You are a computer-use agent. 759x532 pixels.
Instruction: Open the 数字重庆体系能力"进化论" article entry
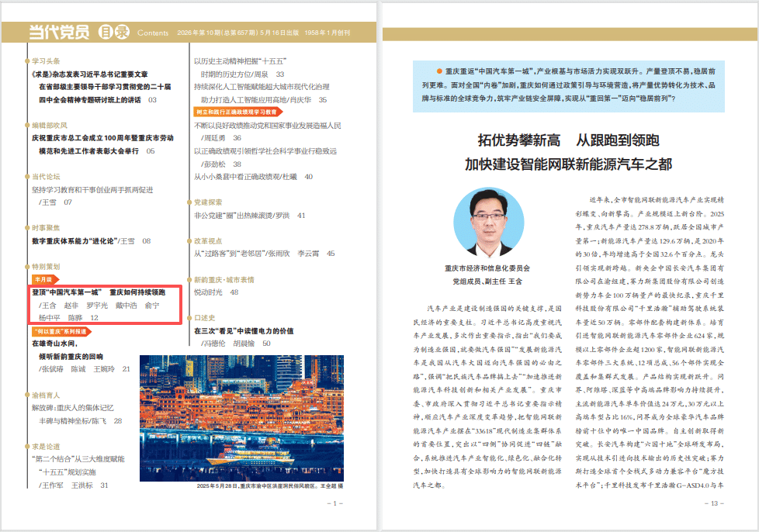tap(92, 241)
